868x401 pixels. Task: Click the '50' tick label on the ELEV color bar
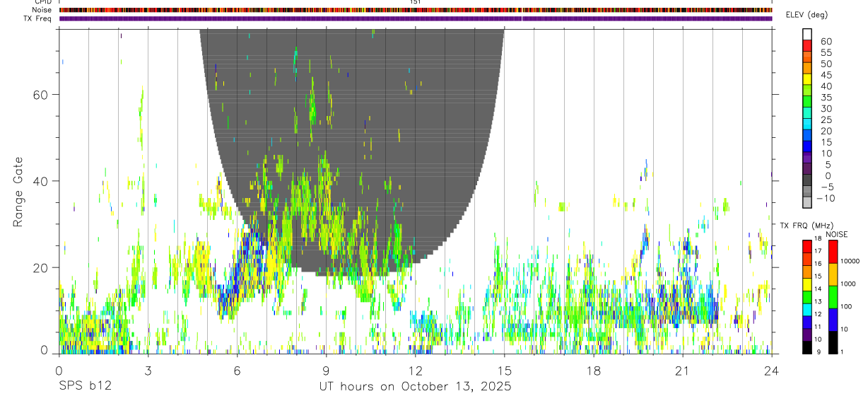(826, 64)
